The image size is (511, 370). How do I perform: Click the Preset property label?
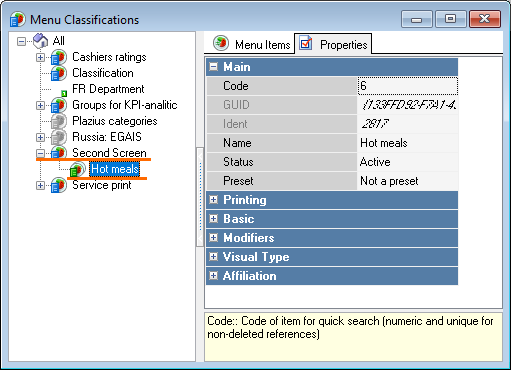(238, 181)
